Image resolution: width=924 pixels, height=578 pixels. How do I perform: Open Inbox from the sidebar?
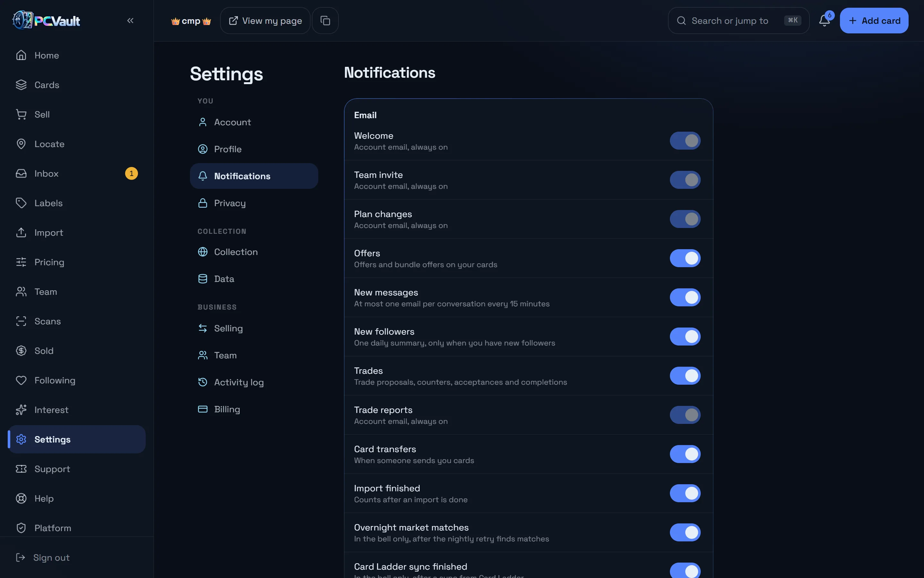(76, 173)
